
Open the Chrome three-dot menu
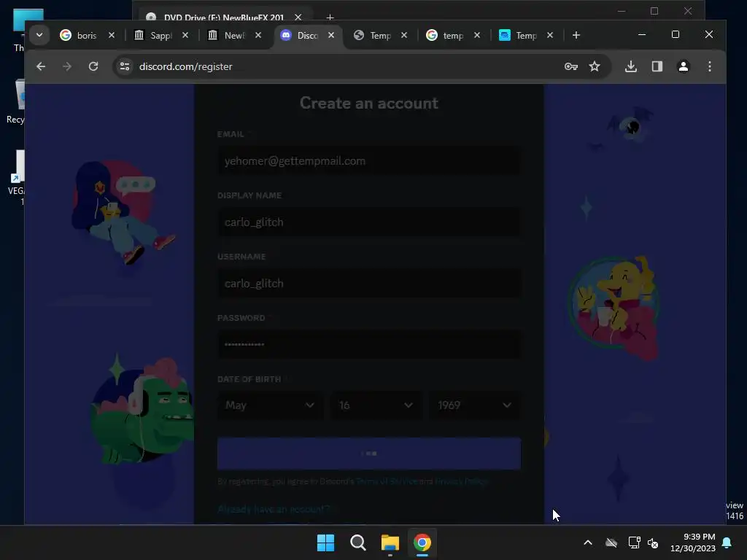click(x=709, y=66)
